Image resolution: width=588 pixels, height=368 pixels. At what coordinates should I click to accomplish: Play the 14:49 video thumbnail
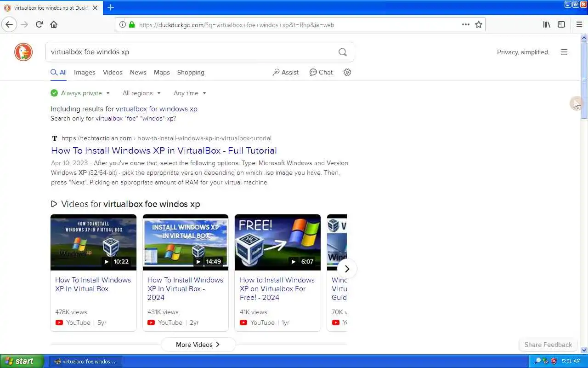[x=186, y=242]
